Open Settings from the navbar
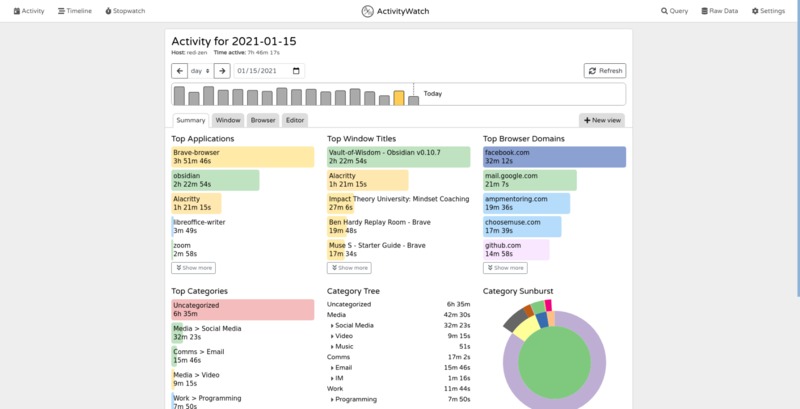Viewport: 800px width, 409px height. pyautogui.click(x=768, y=11)
